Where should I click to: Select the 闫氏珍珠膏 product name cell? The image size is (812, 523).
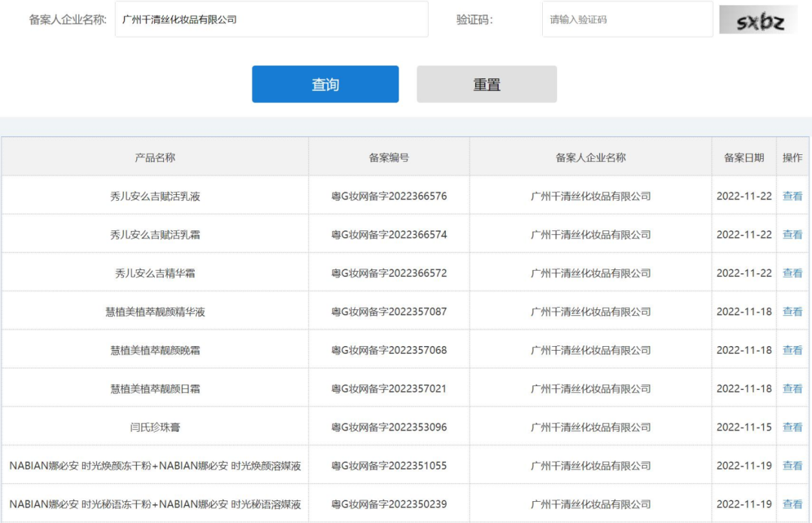(155, 427)
